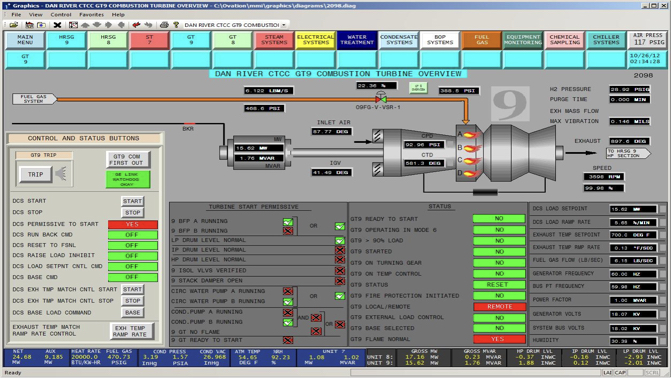Screen dimensions: 671x378
Task: Click the 9 BFP A RUNNING checkmark indicator
Action: click(288, 222)
